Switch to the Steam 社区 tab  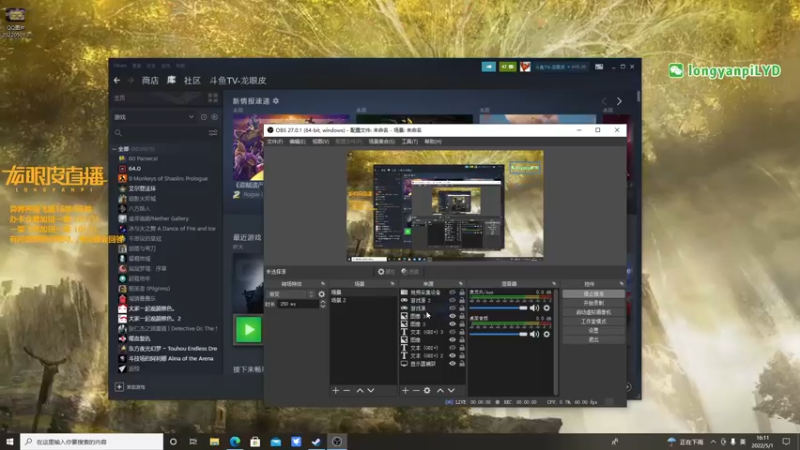192,80
